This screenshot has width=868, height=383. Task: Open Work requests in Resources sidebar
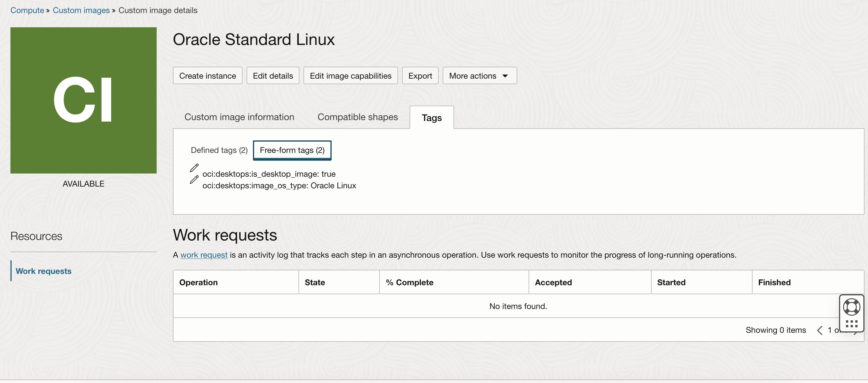(44, 271)
